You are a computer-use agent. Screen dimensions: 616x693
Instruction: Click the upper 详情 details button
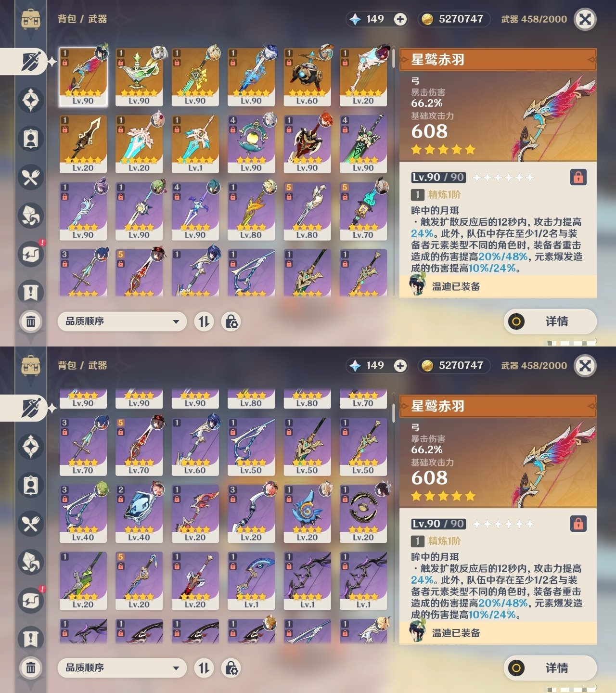pyautogui.click(x=550, y=321)
